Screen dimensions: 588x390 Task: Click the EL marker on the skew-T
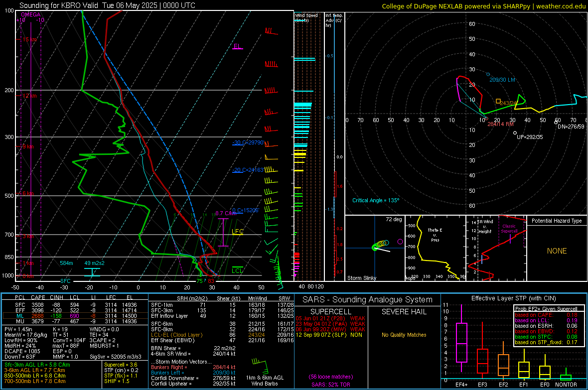coord(237,47)
